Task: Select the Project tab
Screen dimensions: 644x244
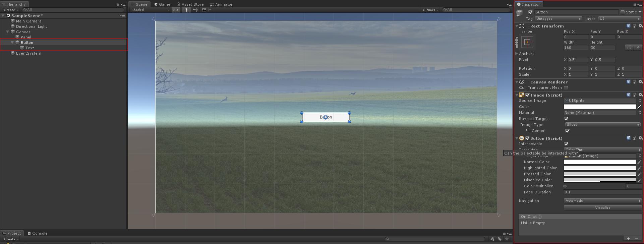Action: pyautogui.click(x=12, y=233)
